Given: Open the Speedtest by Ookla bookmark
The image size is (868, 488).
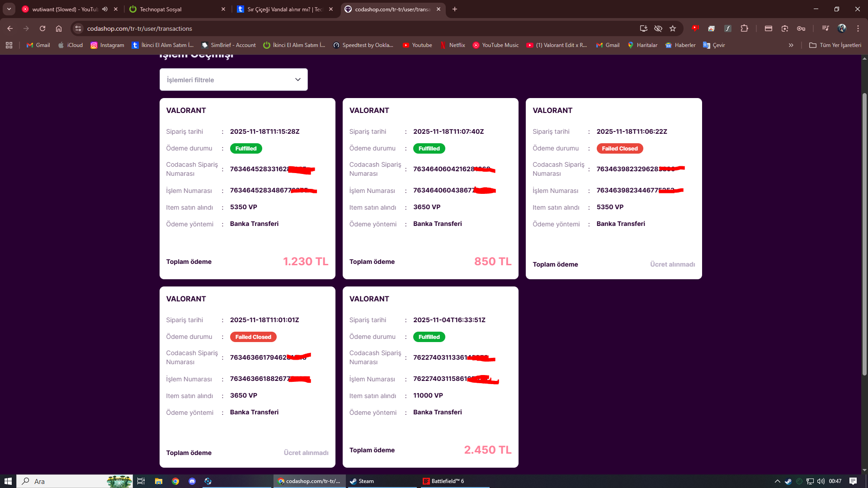Looking at the screenshot, I should [x=363, y=45].
